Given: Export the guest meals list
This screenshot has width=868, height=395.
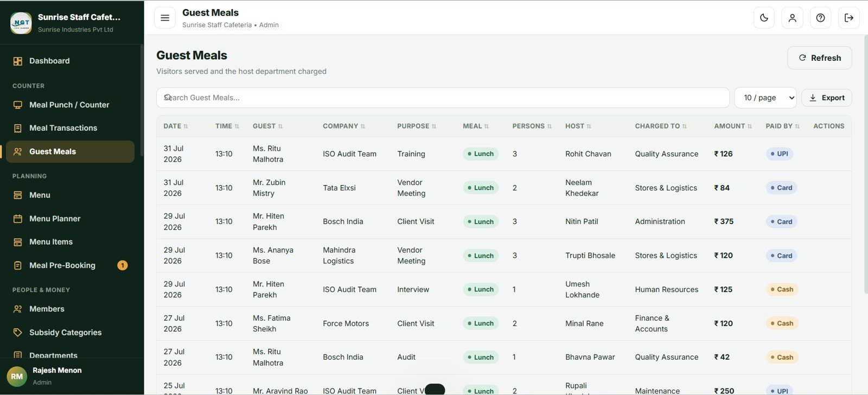Looking at the screenshot, I should (826, 98).
